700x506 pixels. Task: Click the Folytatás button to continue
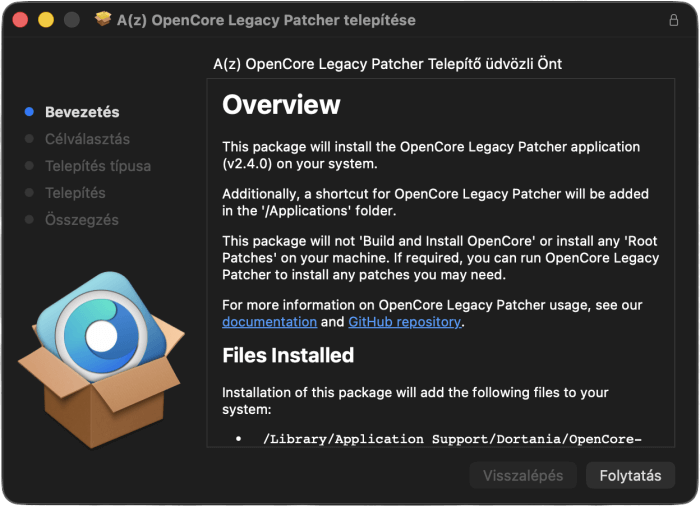[x=630, y=476]
